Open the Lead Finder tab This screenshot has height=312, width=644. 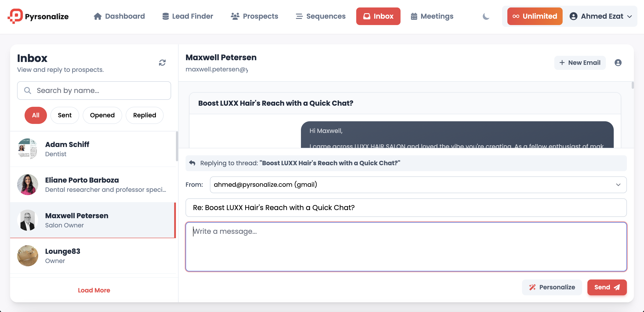click(x=188, y=16)
